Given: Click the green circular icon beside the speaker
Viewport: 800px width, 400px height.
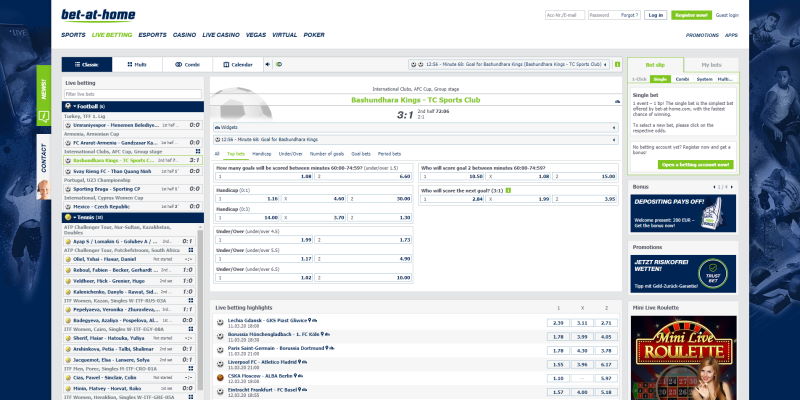Looking at the screenshot, I should (x=279, y=64).
